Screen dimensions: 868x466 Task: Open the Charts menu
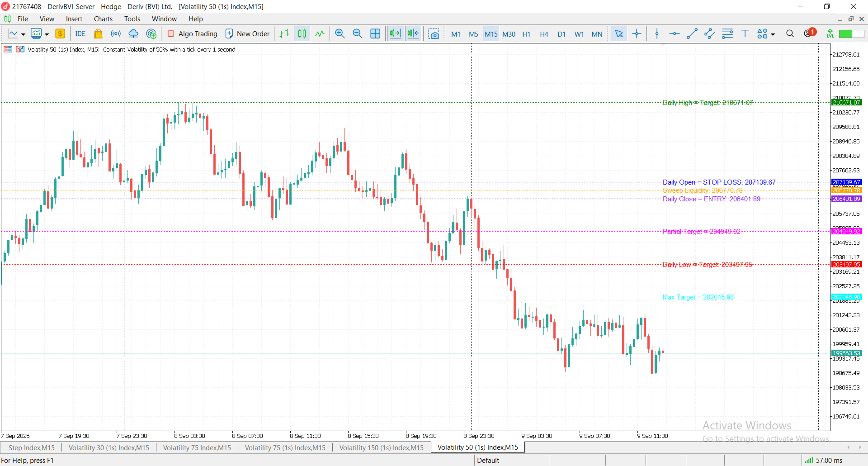coord(103,19)
